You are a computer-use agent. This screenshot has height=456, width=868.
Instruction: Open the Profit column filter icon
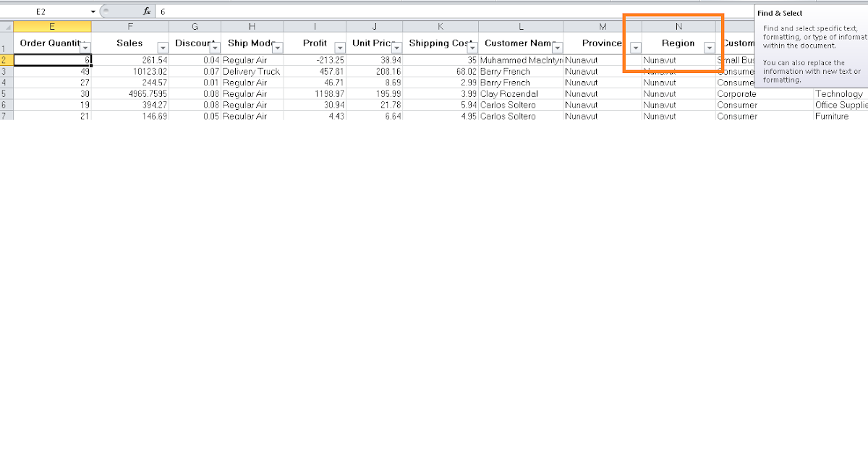(x=340, y=48)
